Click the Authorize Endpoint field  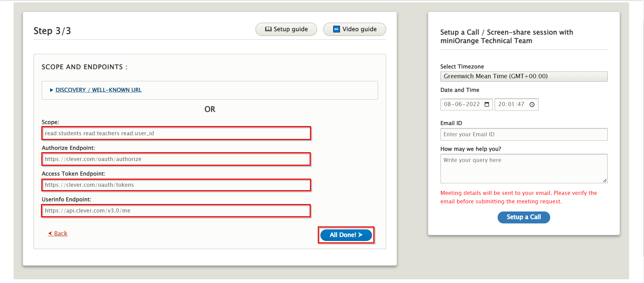176,159
